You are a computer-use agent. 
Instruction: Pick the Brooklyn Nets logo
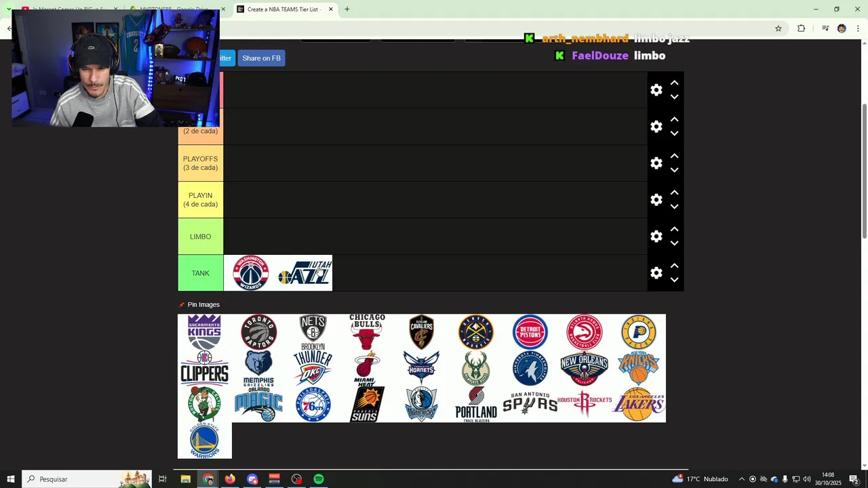pos(313,332)
